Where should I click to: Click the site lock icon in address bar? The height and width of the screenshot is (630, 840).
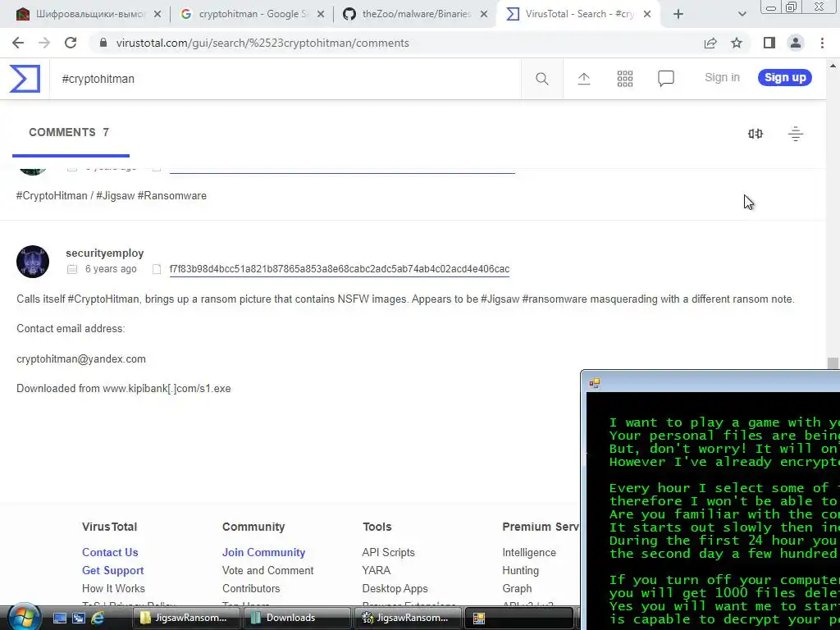(x=103, y=43)
